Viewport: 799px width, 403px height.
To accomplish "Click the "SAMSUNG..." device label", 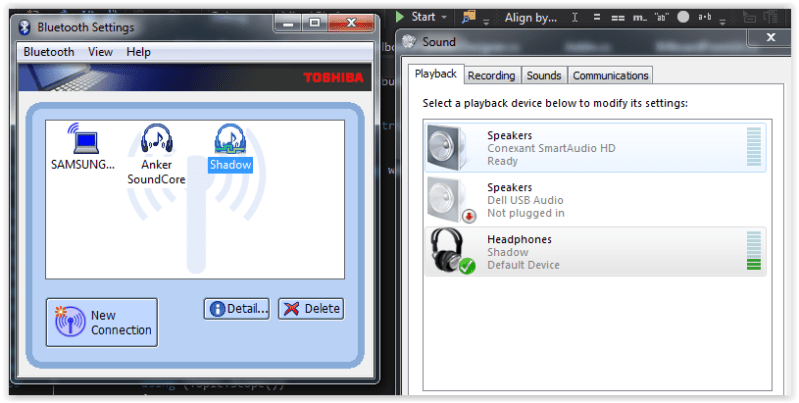I will (x=83, y=165).
